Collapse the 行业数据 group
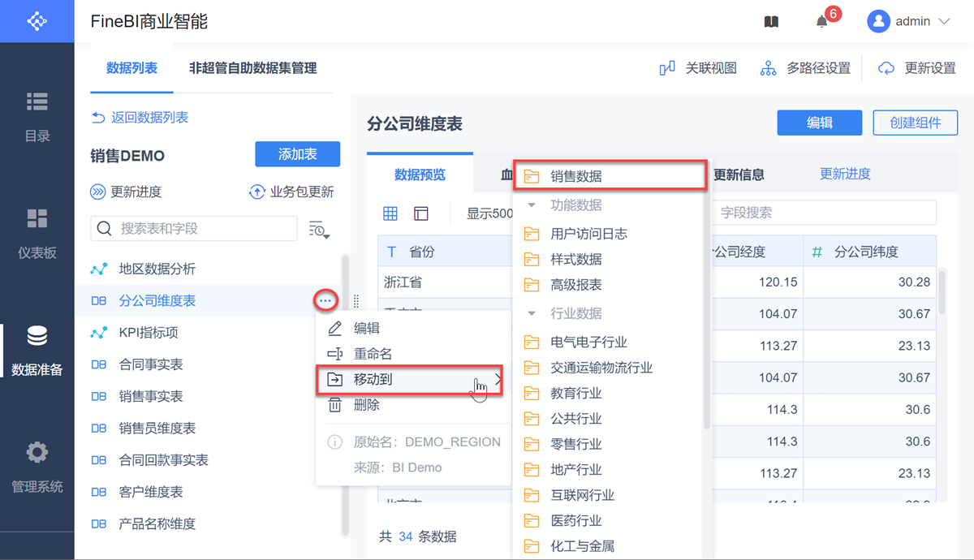This screenshot has height=560, width=974. [532, 313]
